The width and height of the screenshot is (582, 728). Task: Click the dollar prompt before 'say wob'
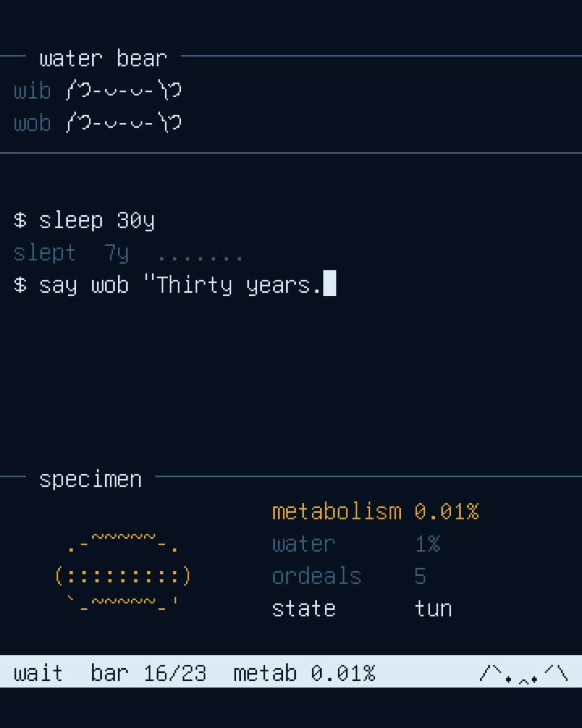(19, 285)
